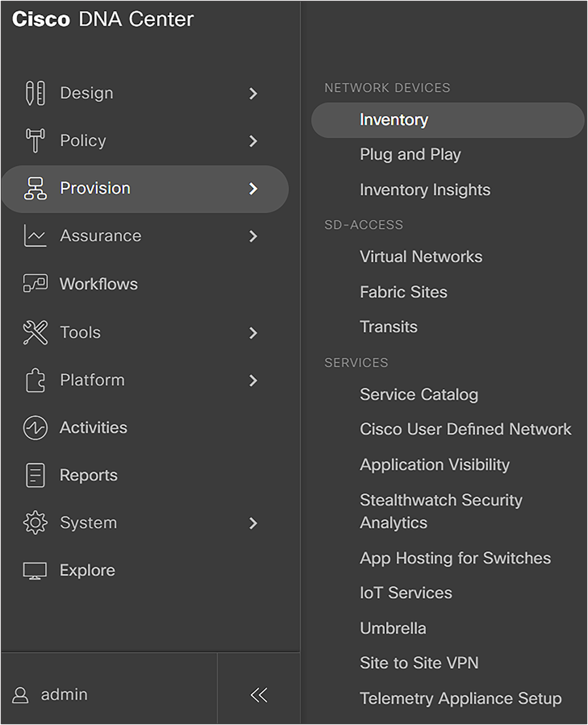Expand the Design submenu chevron
This screenshot has height=725, width=588.
(x=253, y=93)
